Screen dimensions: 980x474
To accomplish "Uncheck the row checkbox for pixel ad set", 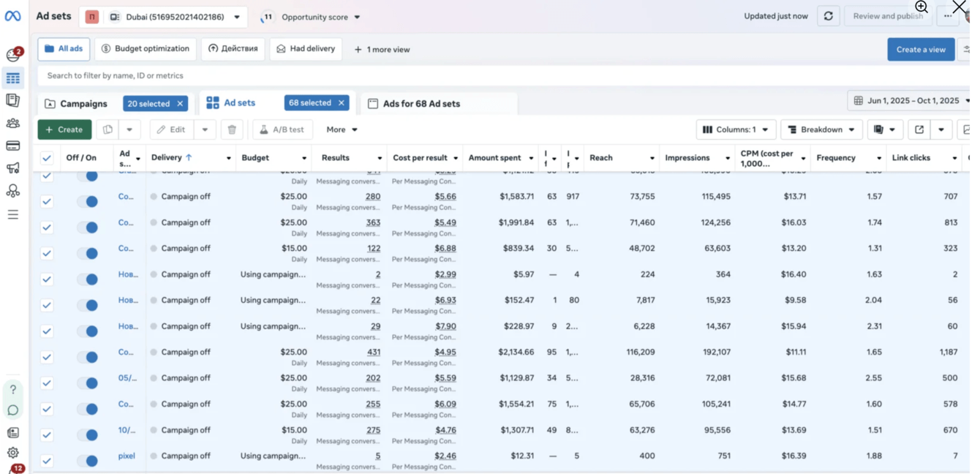I will point(47,461).
